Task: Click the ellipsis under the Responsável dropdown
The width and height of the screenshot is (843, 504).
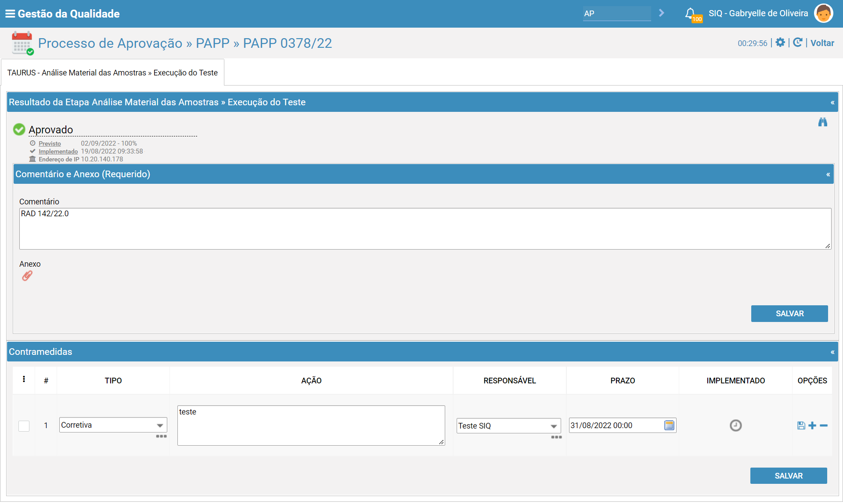Action: click(x=556, y=437)
